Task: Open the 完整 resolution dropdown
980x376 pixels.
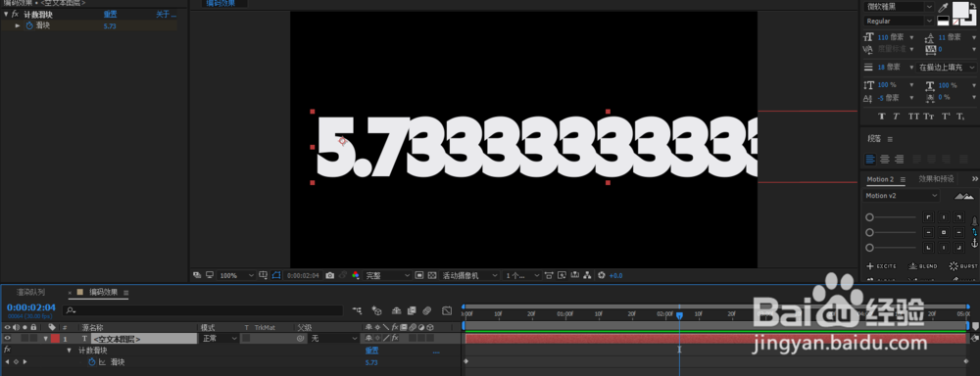Action: [387, 275]
